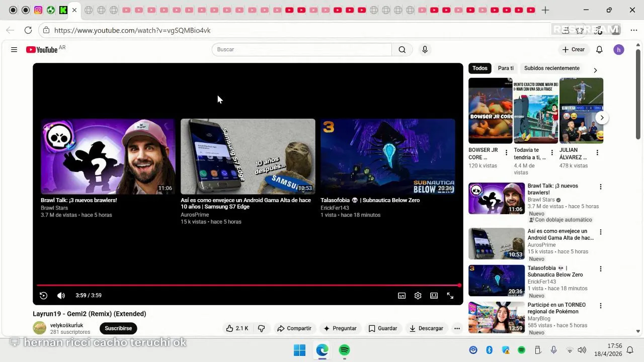Image resolution: width=644 pixels, height=362 pixels.
Task: Open video player settings gear
Action: pyautogui.click(x=418, y=296)
